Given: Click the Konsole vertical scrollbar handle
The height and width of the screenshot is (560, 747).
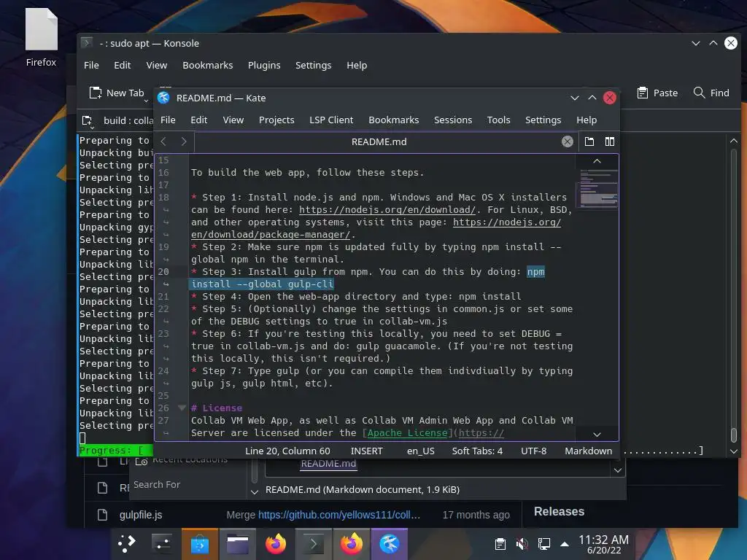Looking at the screenshot, I should [x=734, y=435].
